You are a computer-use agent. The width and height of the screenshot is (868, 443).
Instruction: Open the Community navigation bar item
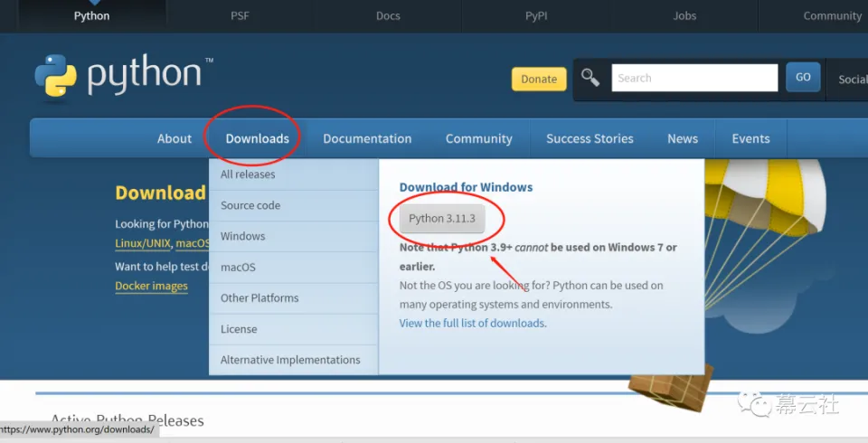[479, 138]
